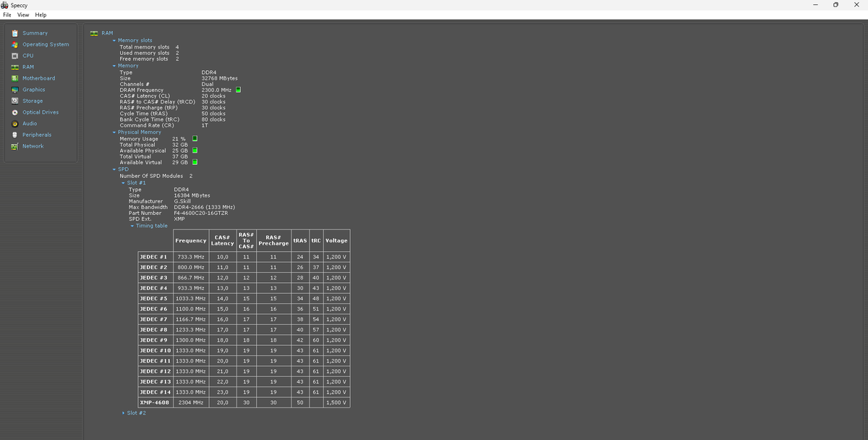Open the Help menu
This screenshot has height=440, width=868.
click(x=41, y=14)
